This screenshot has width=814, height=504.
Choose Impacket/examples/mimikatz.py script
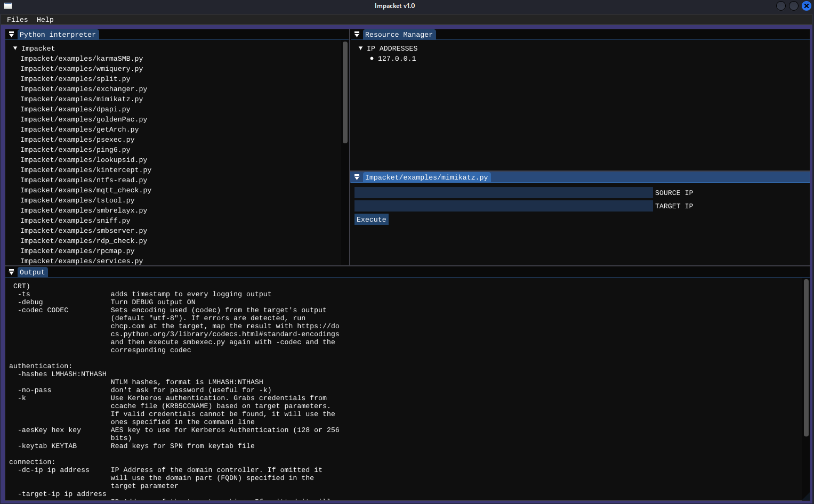click(82, 99)
